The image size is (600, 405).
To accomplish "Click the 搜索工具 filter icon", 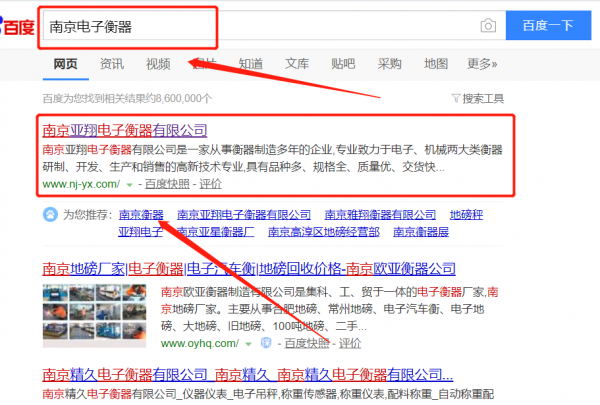I will [456, 98].
